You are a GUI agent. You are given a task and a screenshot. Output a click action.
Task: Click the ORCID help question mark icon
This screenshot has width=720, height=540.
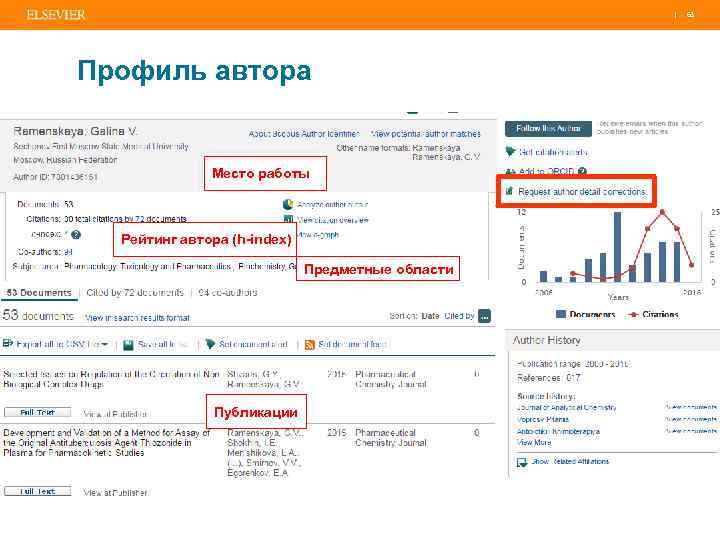click(582, 171)
